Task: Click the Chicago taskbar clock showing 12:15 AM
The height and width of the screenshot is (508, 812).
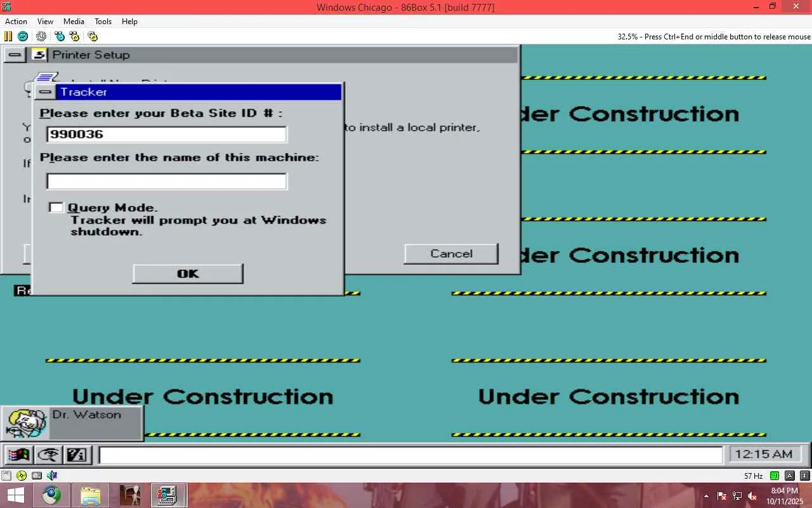Action: [x=764, y=455]
